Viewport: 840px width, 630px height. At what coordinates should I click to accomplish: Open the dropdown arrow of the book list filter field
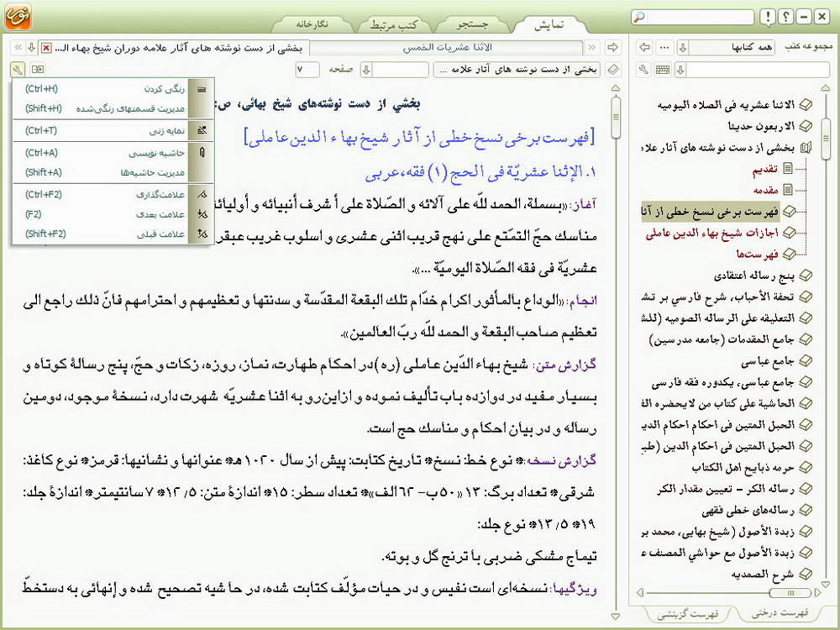tap(680, 70)
